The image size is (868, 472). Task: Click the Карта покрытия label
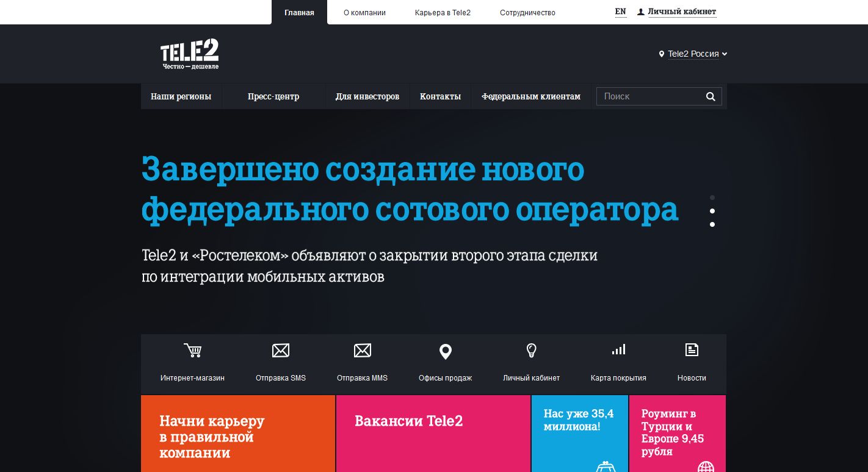point(618,378)
